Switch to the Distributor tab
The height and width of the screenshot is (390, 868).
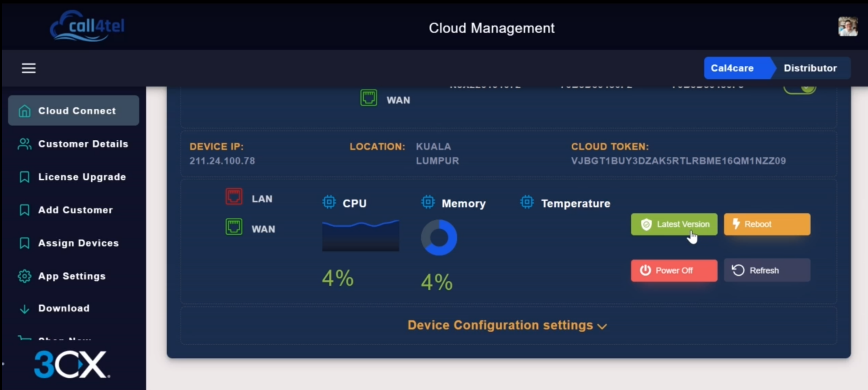(x=810, y=68)
